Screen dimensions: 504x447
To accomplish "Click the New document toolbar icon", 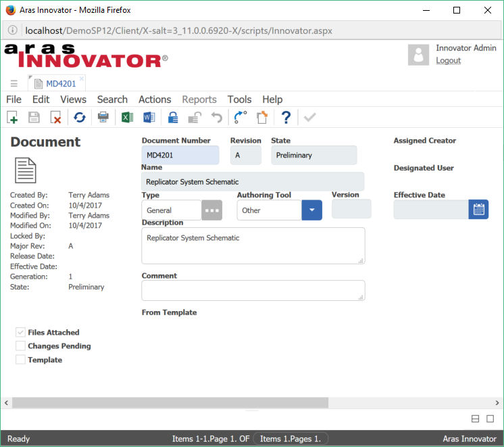I will coord(12,118).
